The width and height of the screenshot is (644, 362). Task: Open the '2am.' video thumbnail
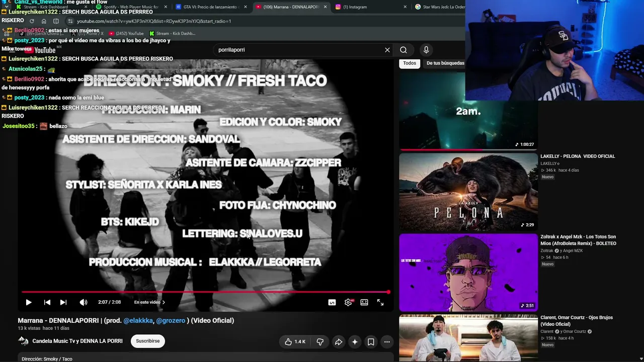pos(468,112)
